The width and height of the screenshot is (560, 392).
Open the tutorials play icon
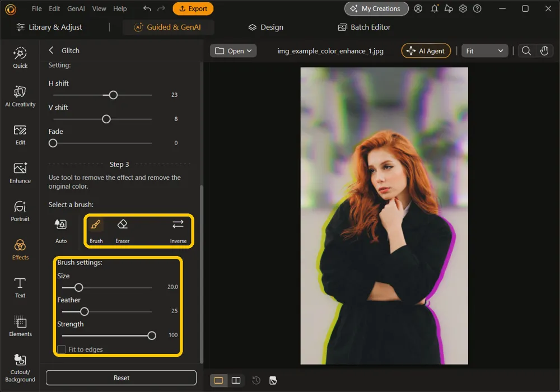point(449,8)
